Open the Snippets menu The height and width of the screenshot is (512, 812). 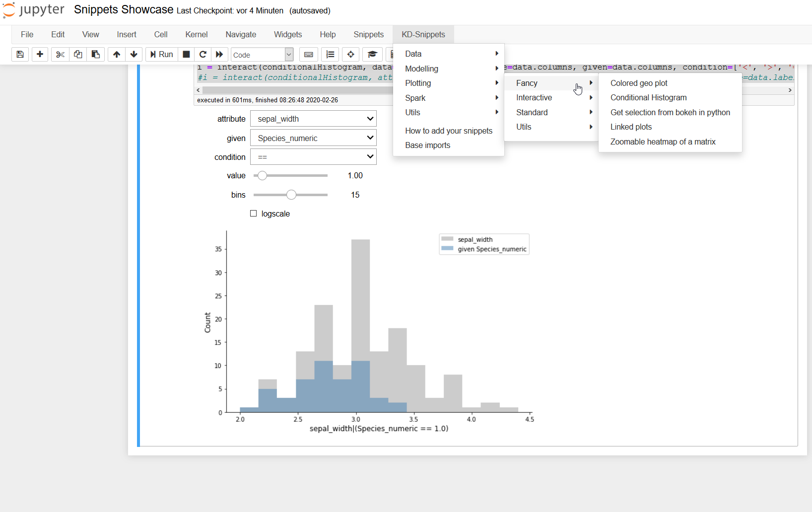tap(368, 34)
